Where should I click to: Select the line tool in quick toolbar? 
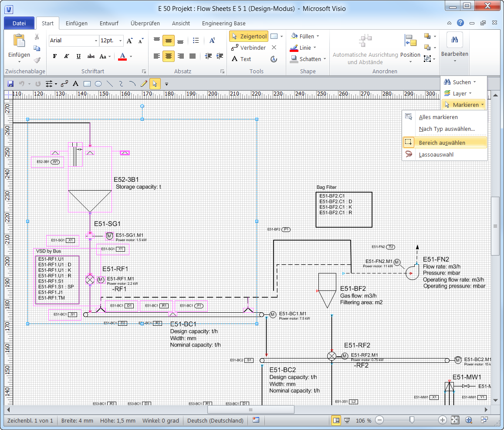pyautogui.click(x=110, y=84)
